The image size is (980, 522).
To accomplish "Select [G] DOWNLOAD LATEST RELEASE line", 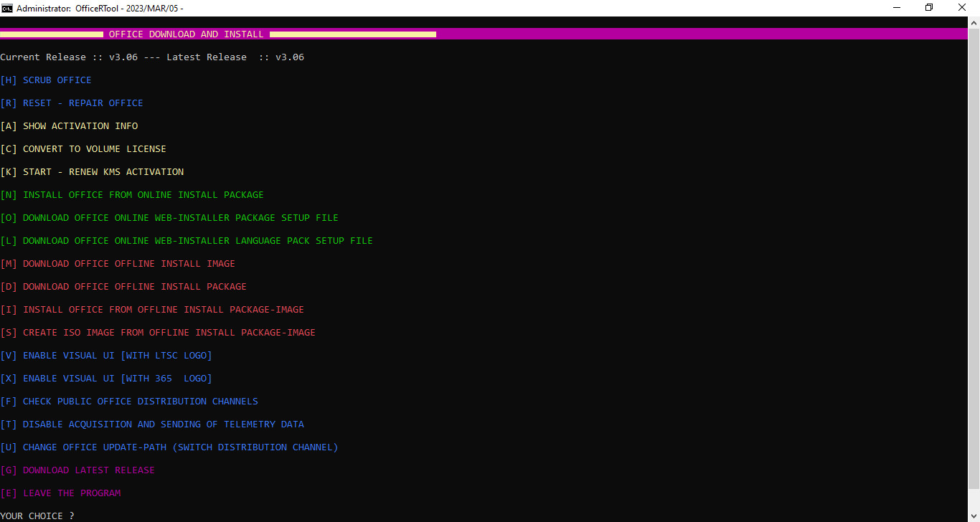I will coord(77,470).
